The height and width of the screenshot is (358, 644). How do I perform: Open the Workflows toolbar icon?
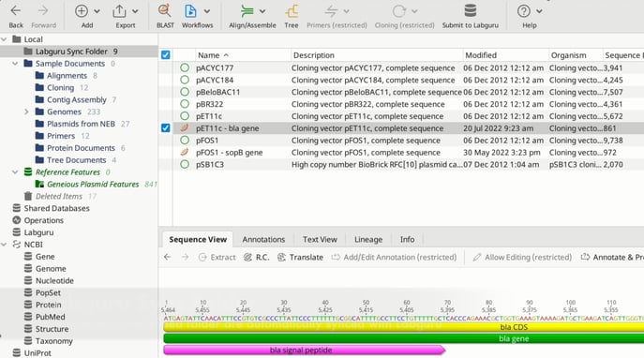[190, 11]
